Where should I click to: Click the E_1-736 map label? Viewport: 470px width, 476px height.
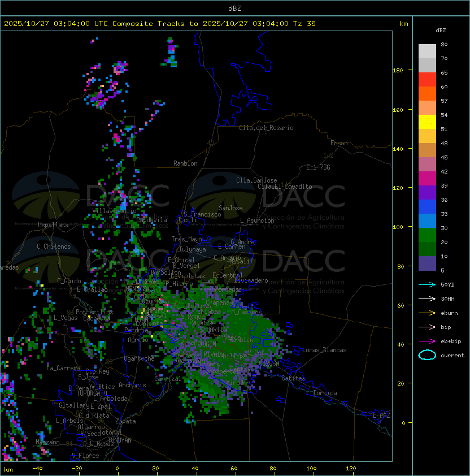click(318, 167)
